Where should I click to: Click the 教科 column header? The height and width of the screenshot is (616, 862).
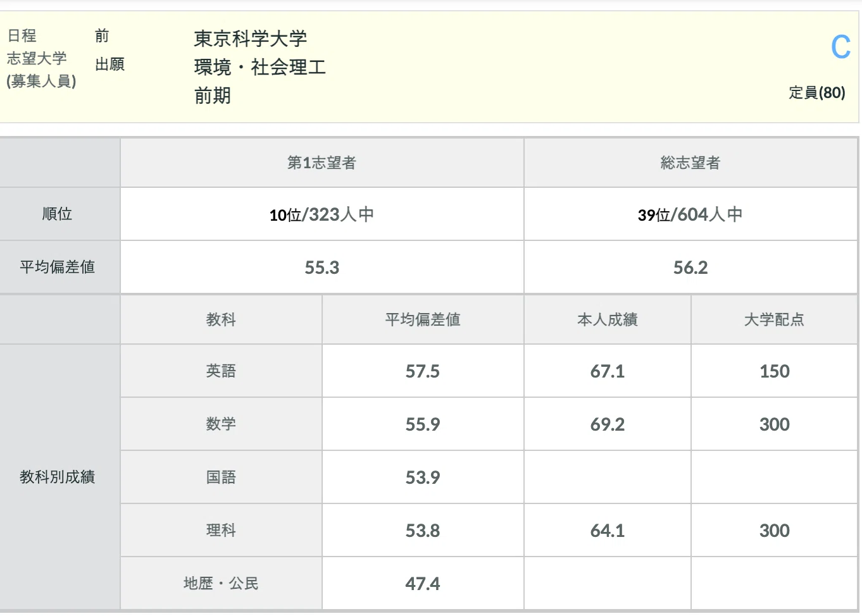[x=221, y=320]
